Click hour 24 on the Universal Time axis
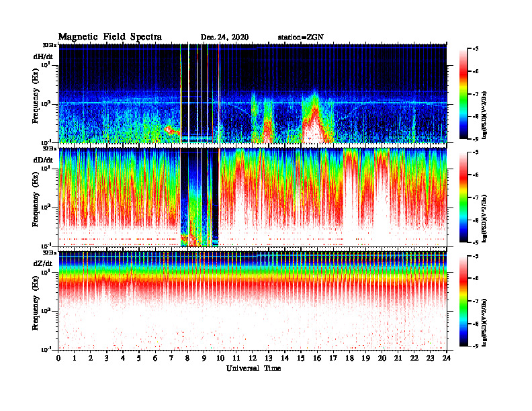Image resolution: width=532 pixels, height=411 pixels. tap(447, 359)
